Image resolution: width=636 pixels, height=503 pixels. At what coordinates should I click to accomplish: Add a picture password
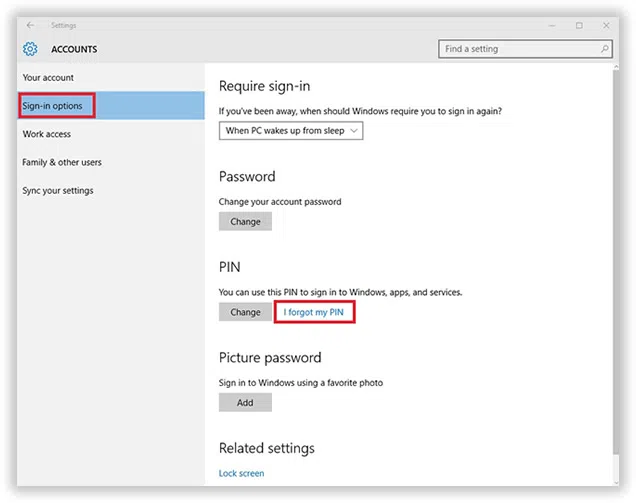coord(245,403)
